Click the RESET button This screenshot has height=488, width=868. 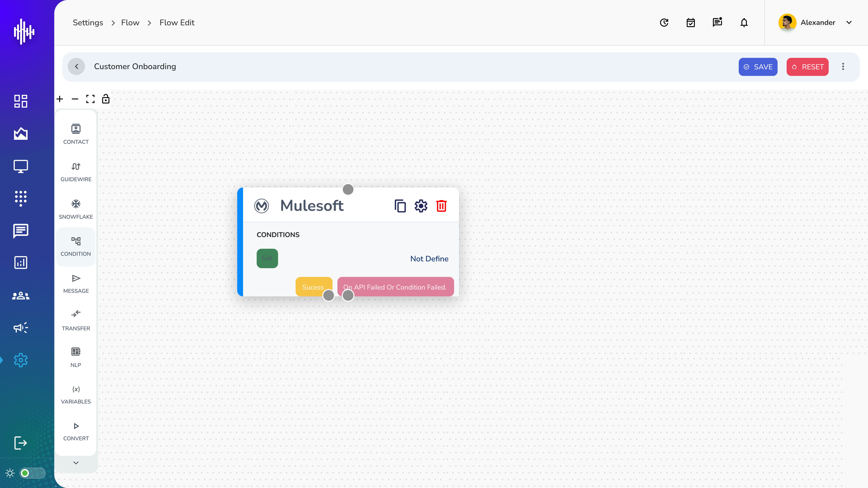pos(807,67)
